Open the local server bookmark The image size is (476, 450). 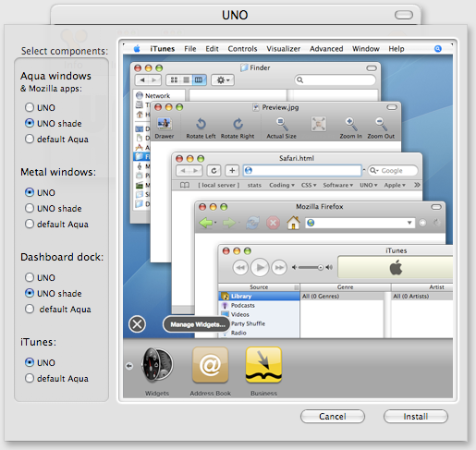(219, 185)
